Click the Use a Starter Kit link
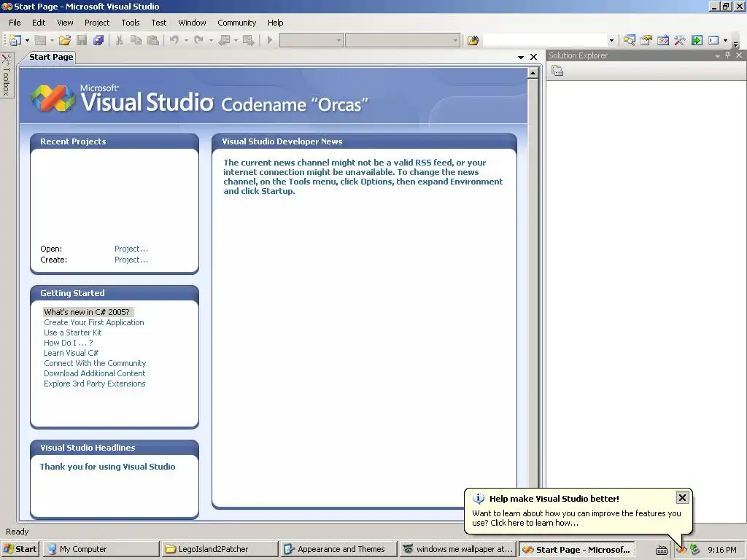The image size is (747, 560). [72, 332]
